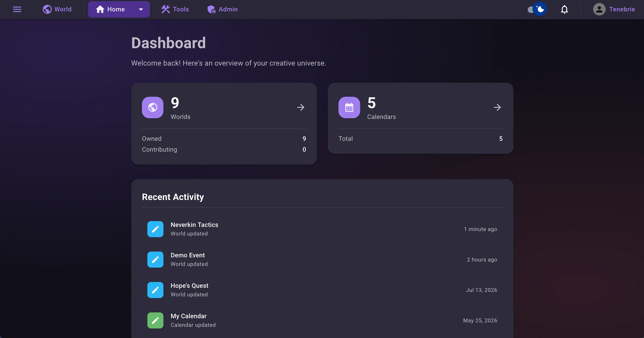644x338 pixels.
Task: Click the Hope's Quest edit pencil icon
Action: pyautogui.click(x=155, y=290)
